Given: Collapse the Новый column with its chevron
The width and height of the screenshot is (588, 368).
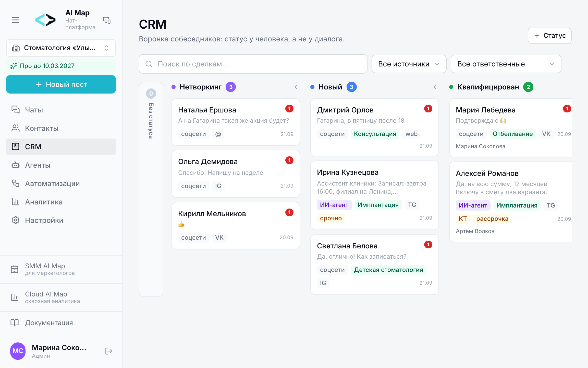Looking at the screenshot, I should point(435,87).
